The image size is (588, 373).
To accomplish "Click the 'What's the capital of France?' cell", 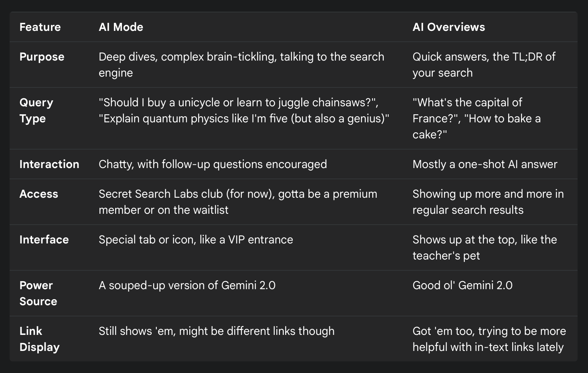I will point(476,118).
